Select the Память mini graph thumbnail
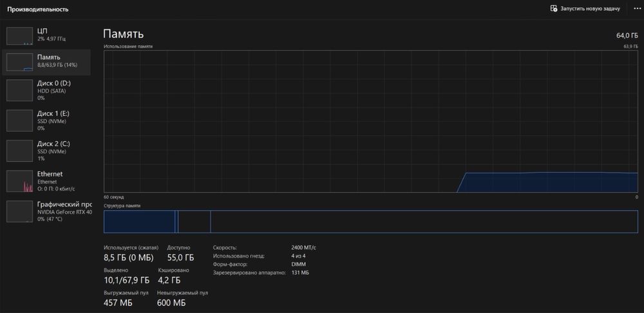 [x=20, y=62]
